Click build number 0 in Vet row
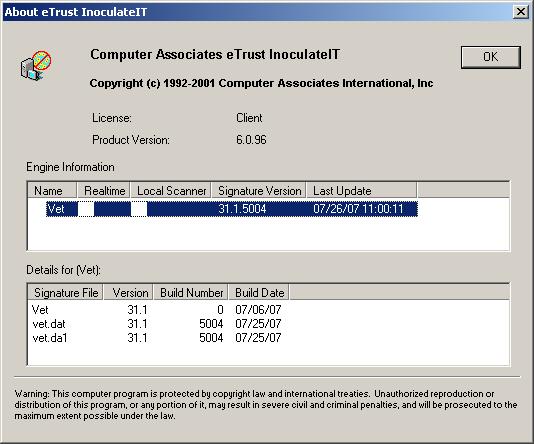 point(220,310)
